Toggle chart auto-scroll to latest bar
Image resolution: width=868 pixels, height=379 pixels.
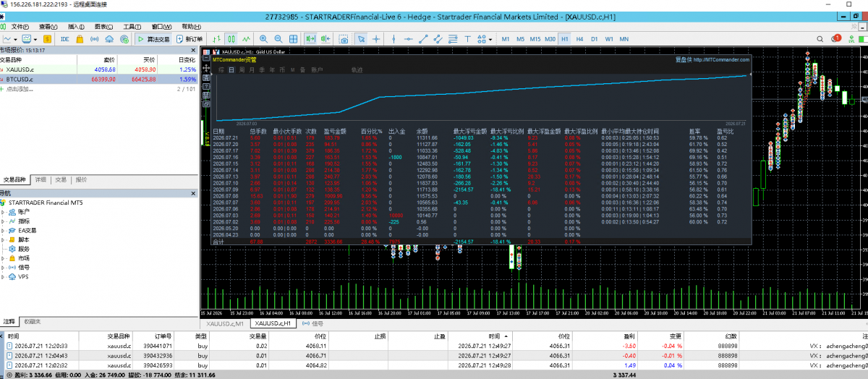(310, 38)
